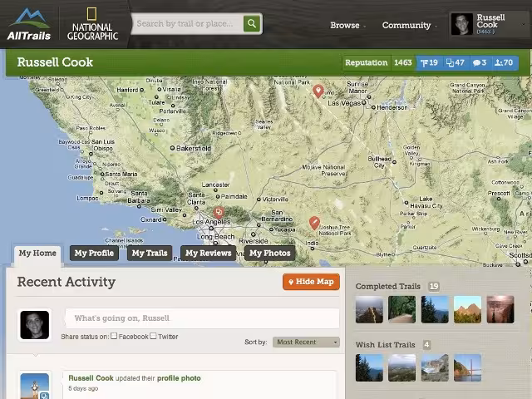Screen dimensions: 532x399
Task: Enable the Twitter share checkbox
Action: tap(153, 336)
